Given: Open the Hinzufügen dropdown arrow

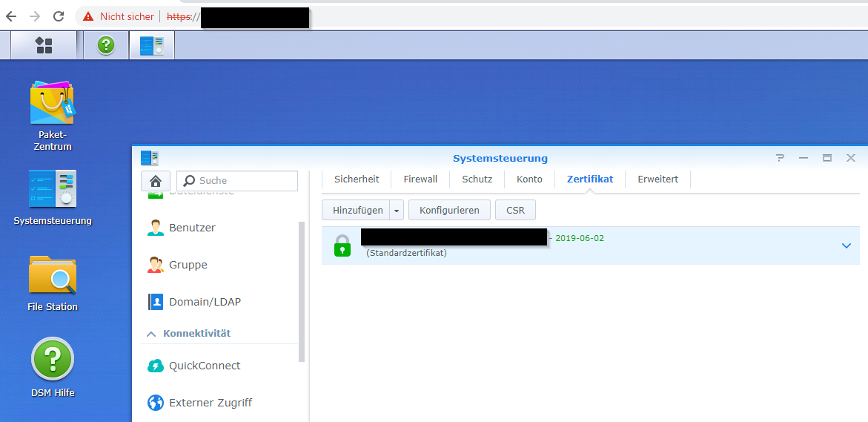Looking at the screenshot, I should [x=397, y=211].
